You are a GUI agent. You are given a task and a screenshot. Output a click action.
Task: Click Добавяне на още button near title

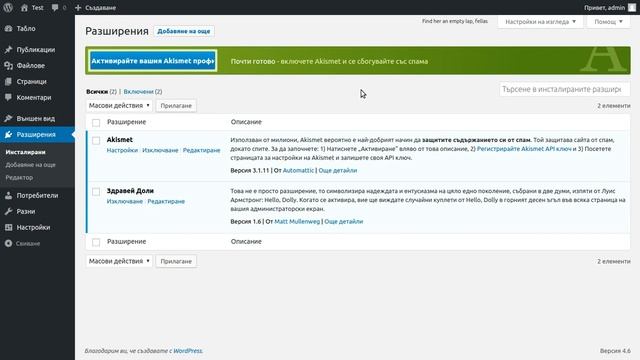pos(184,31)
